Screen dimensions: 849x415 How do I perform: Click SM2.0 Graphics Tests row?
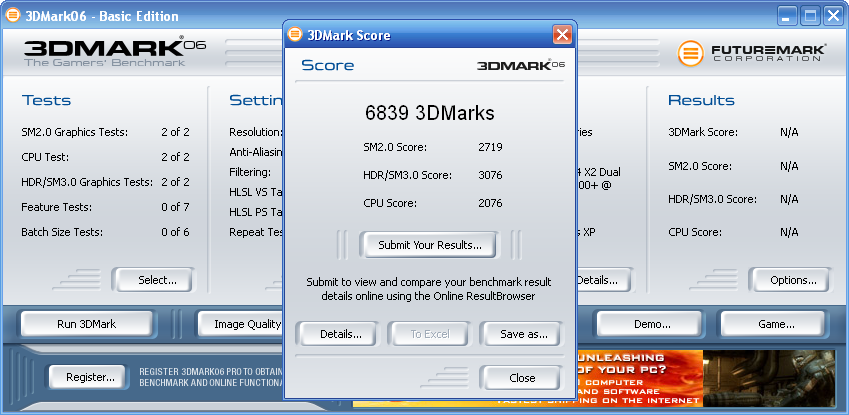106,132
